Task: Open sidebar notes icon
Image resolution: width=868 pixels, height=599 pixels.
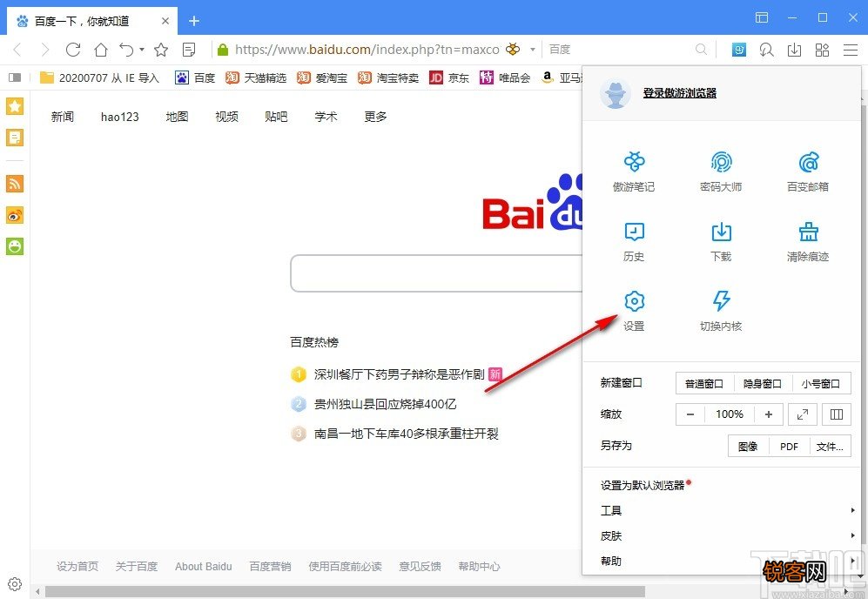Action: 15,138
